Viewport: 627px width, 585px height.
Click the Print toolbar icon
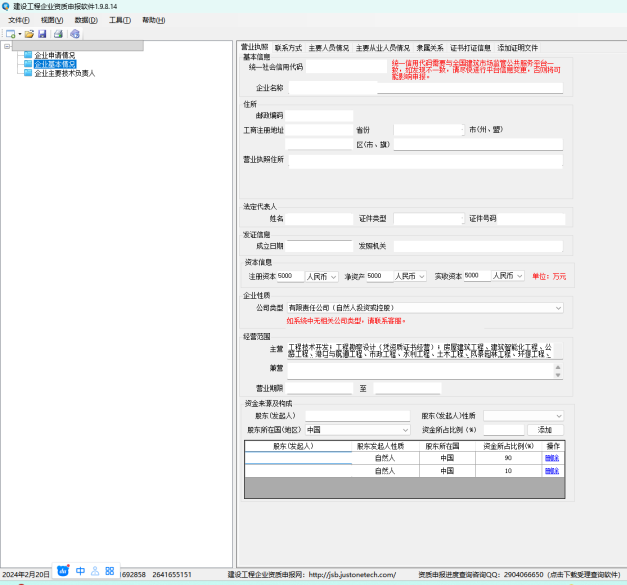pos(58,34)
